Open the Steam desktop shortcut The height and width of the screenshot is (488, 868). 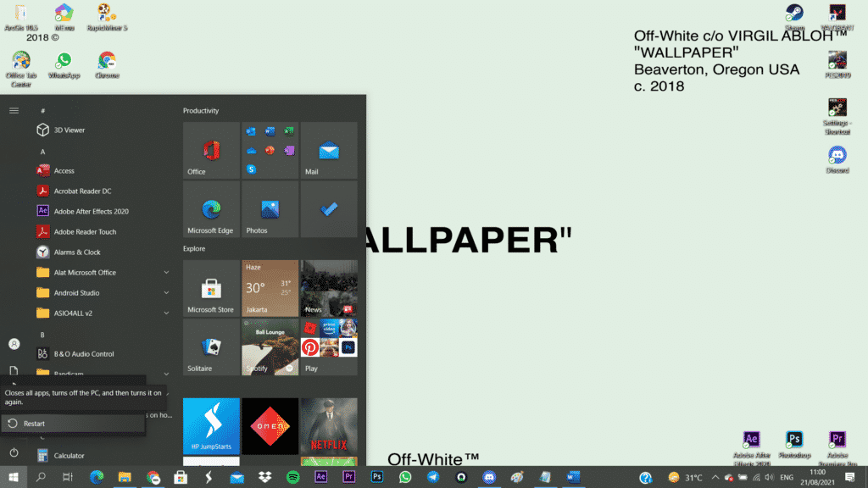coord(794,17)
